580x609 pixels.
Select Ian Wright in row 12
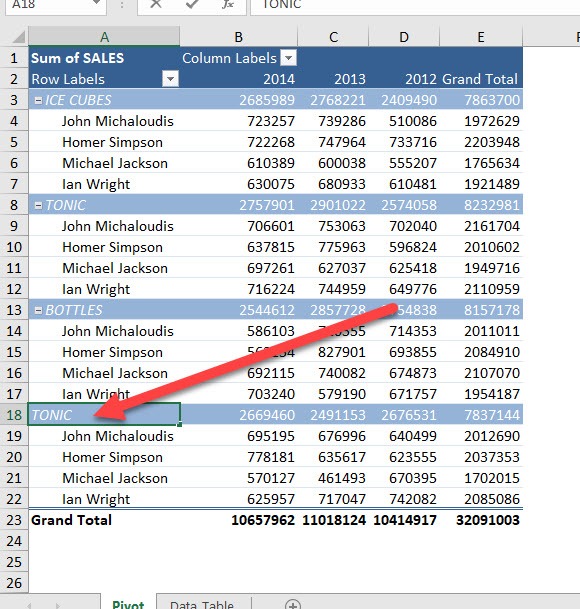(104, 289)
